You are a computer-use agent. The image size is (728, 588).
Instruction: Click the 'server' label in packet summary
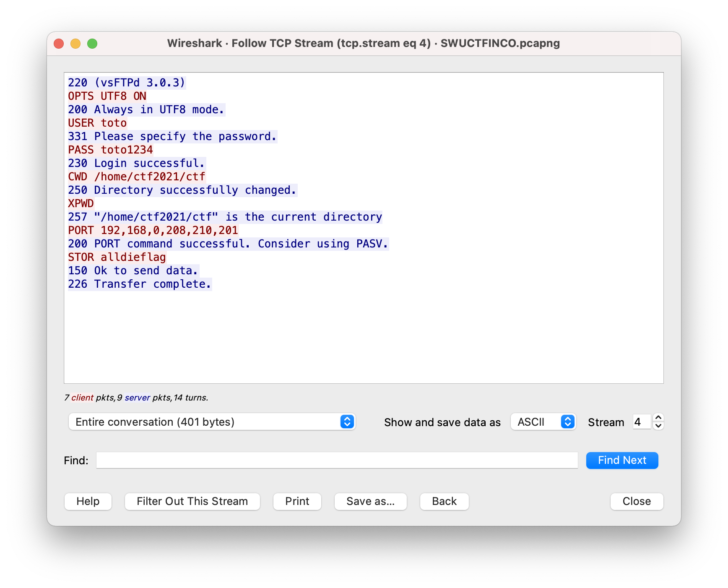137,398
